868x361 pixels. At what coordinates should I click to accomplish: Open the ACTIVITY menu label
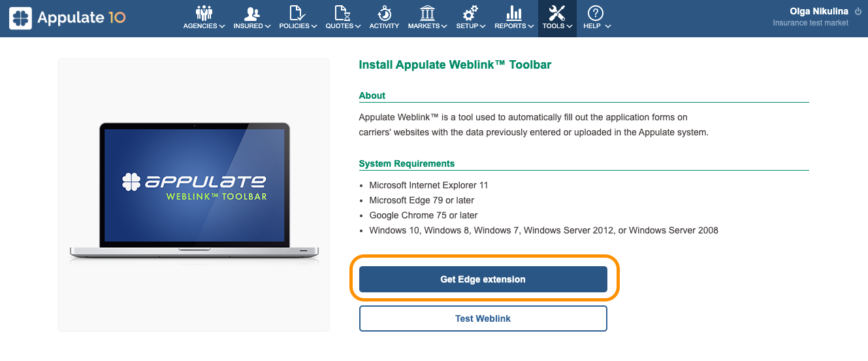(384, 26)
